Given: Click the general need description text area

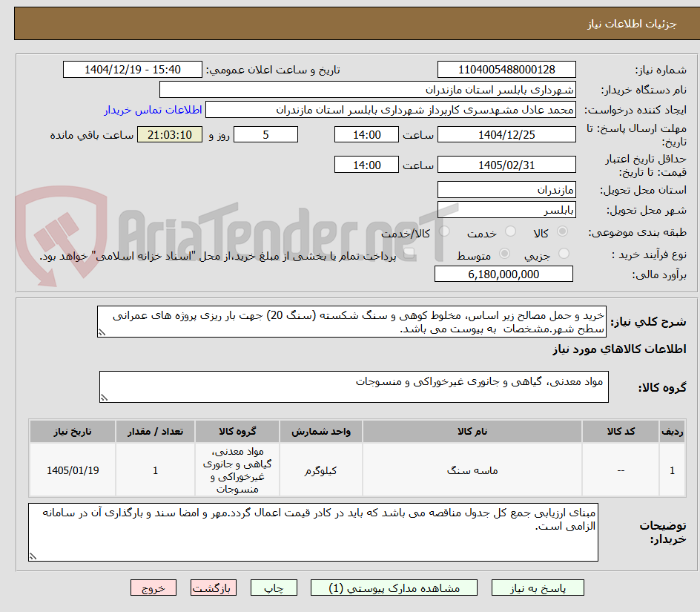Looking at the screenshot, I should pyautogui.click(x=351, y=322).
